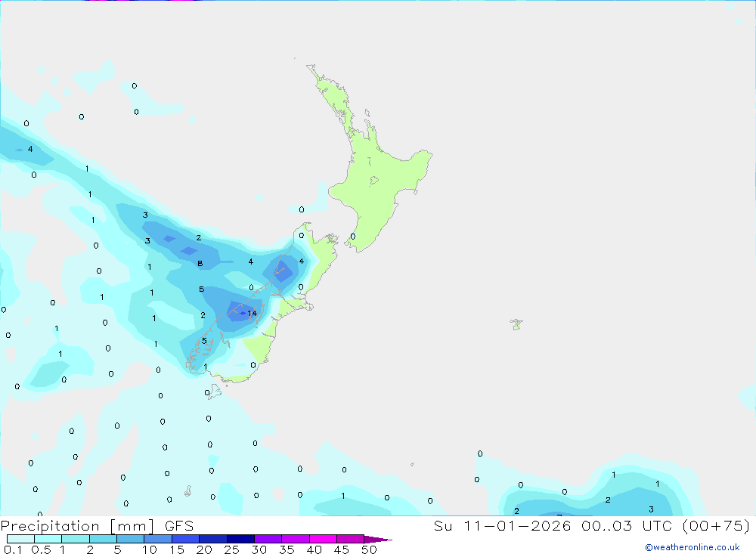The height and width of the screenshot is (554, 756).
Task: Click the 25–30 mm navy legend swatch
Action: click(x=240, y=539)
